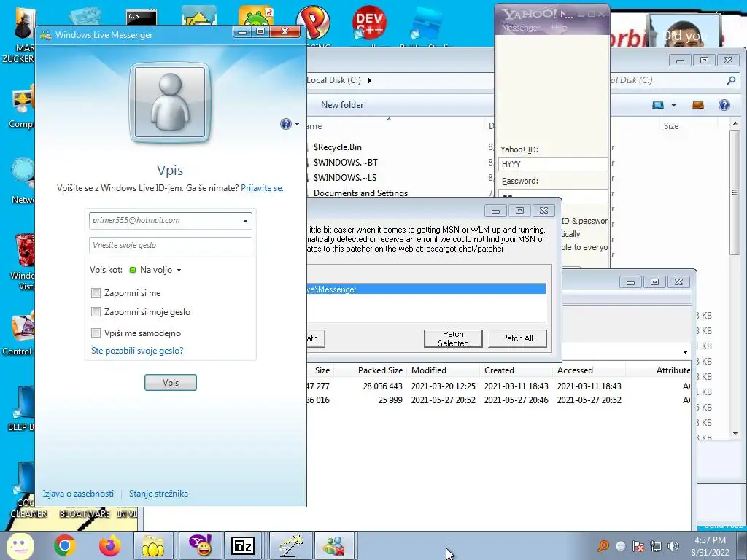747x560 pixels.
Task: Switch to the patcher wand taskbar icon
Action: 292,545
